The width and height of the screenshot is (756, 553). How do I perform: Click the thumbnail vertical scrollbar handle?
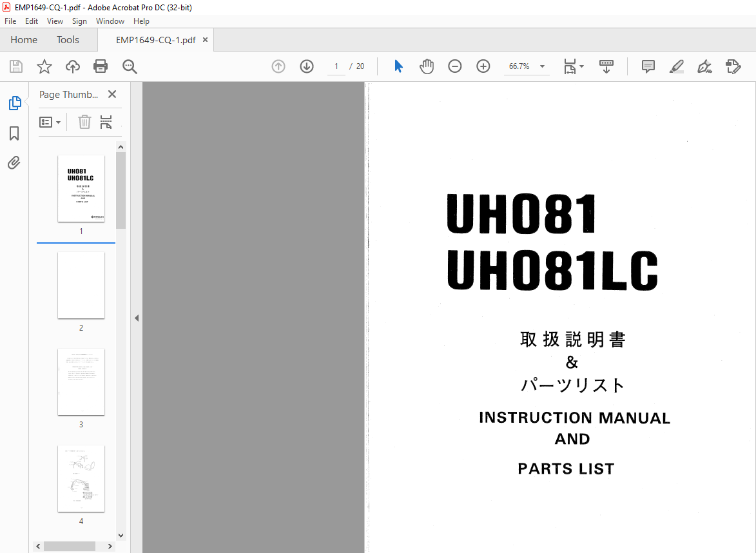click(121, 190)
